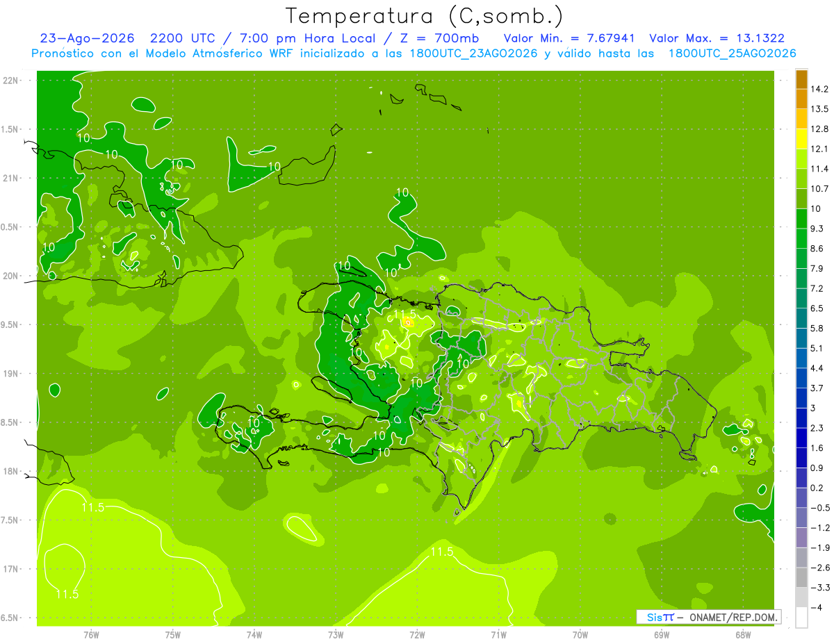Click the '-2.6' legend value
The image size is (834, 644).
820,568
